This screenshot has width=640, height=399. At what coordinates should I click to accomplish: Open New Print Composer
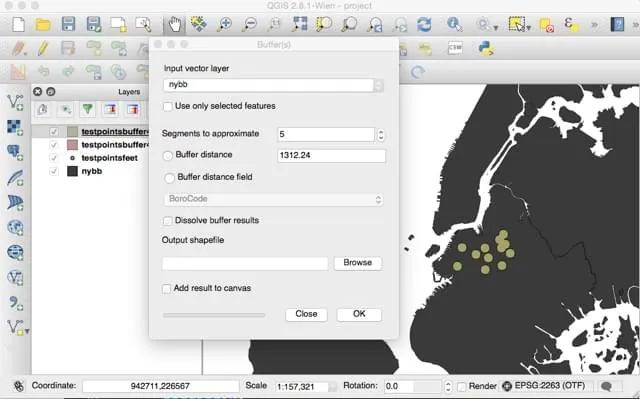pyautogui.click(x=119, y=24)
